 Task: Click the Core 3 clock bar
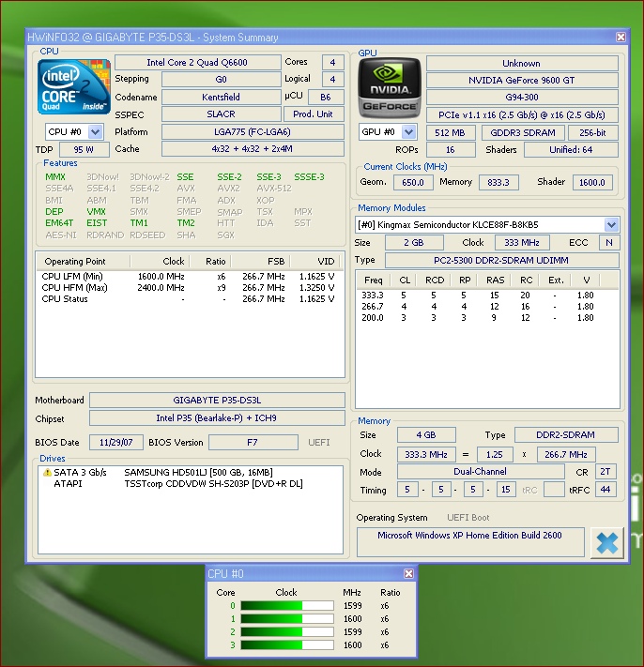pyautogui.click(x=287, y=644)
